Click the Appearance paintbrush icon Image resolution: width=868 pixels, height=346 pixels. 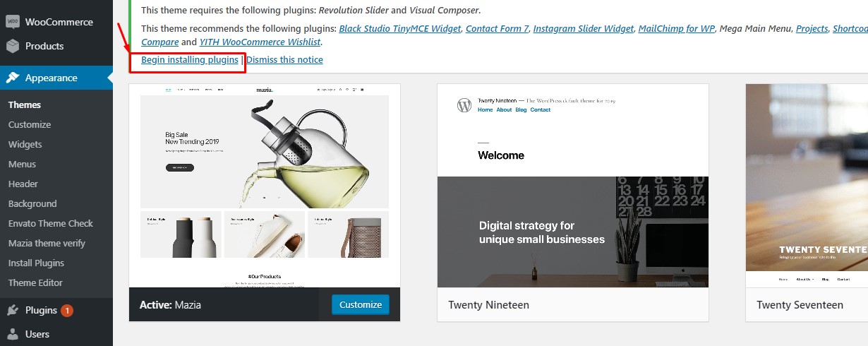pyautogui.click(x=12, y=78)
